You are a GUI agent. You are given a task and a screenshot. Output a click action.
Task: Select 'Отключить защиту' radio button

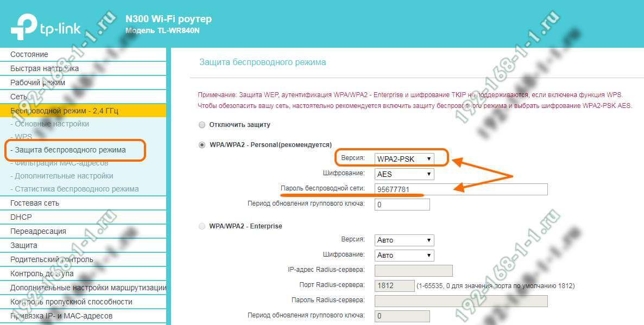tap(201, 125)
